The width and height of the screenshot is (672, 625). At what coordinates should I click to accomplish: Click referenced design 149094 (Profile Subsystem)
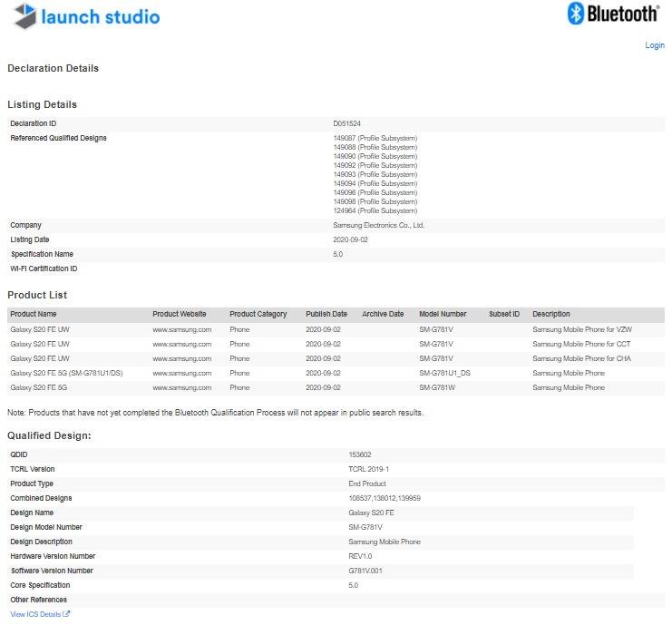pos(375,183)
